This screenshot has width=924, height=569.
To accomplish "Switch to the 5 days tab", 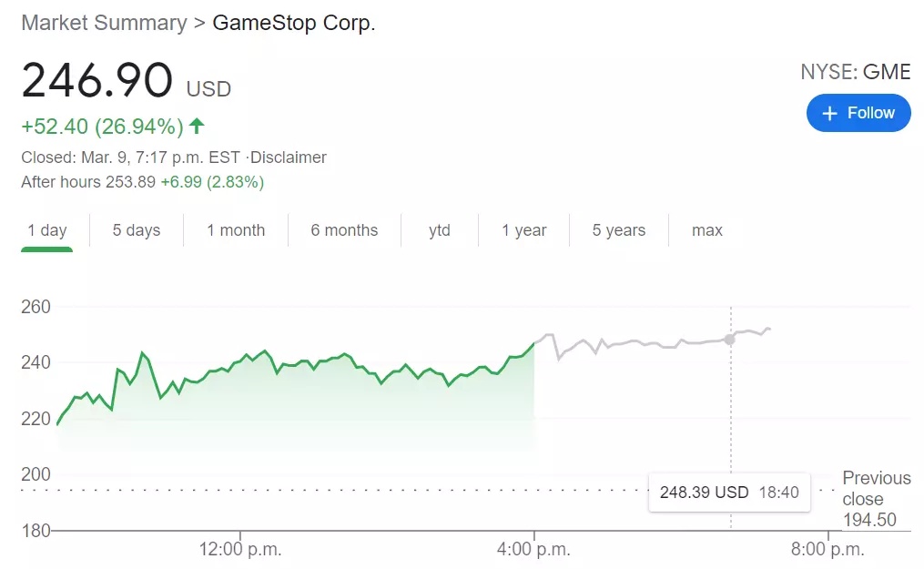I will pos(137,230).
